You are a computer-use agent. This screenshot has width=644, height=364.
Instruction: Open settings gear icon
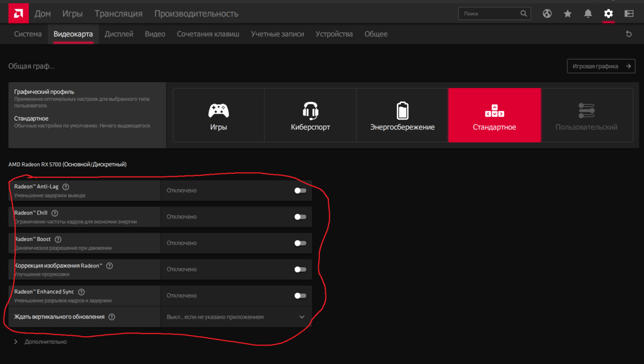click(608, 13)
